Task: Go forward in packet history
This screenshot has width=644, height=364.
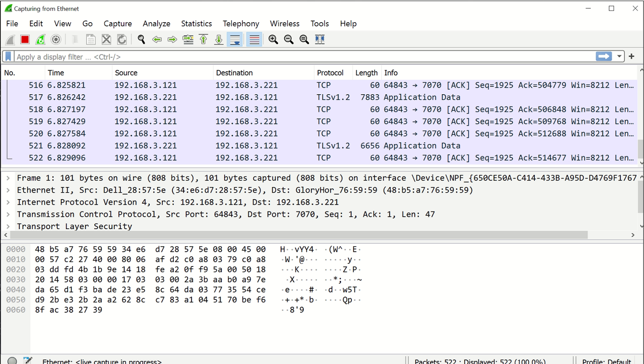Action: click(172, 40)
